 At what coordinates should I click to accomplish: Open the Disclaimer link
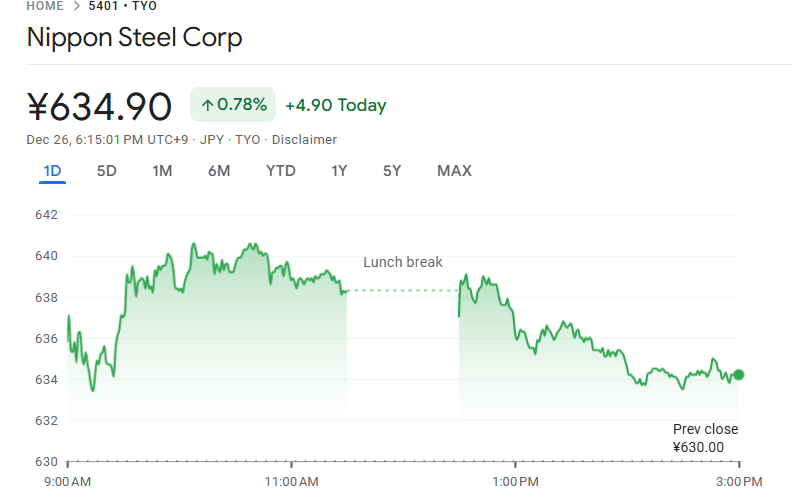coord(304,139)
